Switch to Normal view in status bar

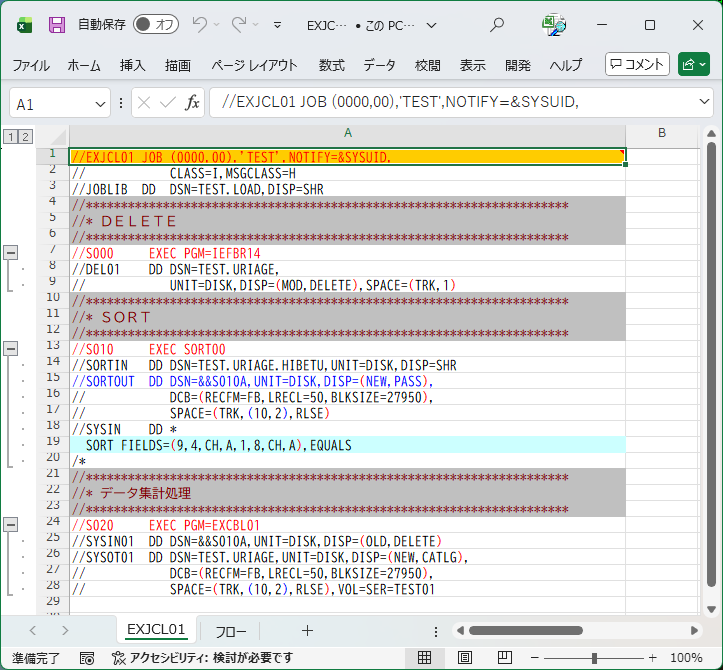pos(424,658)
